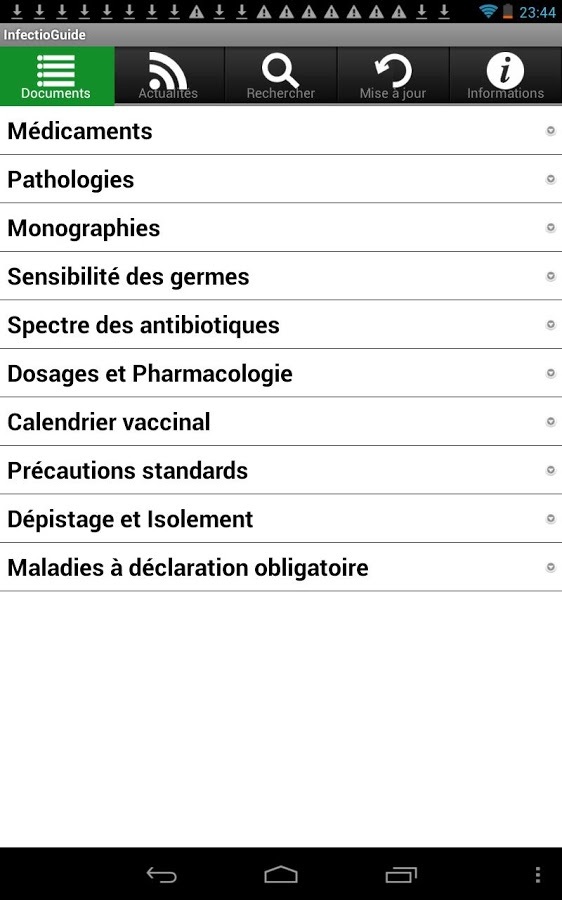The image size is (562, 900).
Task: Expand the Maladies à déclaration obligatoire arrow
Action: [551, 568]
